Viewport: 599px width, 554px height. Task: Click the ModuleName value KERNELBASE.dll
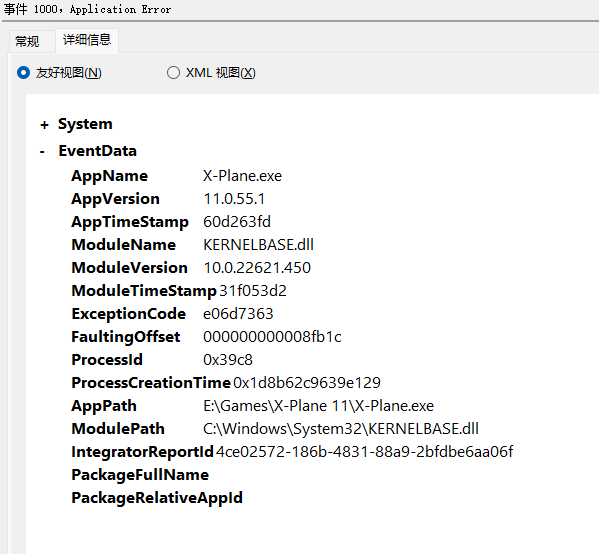[x=258, y=245]
